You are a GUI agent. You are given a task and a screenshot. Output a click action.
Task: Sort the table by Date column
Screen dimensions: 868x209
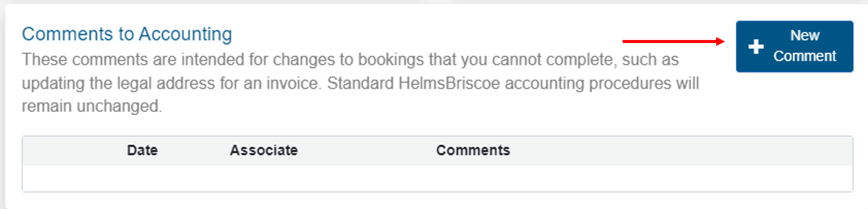pyautogui.click(x=142, y=151)
